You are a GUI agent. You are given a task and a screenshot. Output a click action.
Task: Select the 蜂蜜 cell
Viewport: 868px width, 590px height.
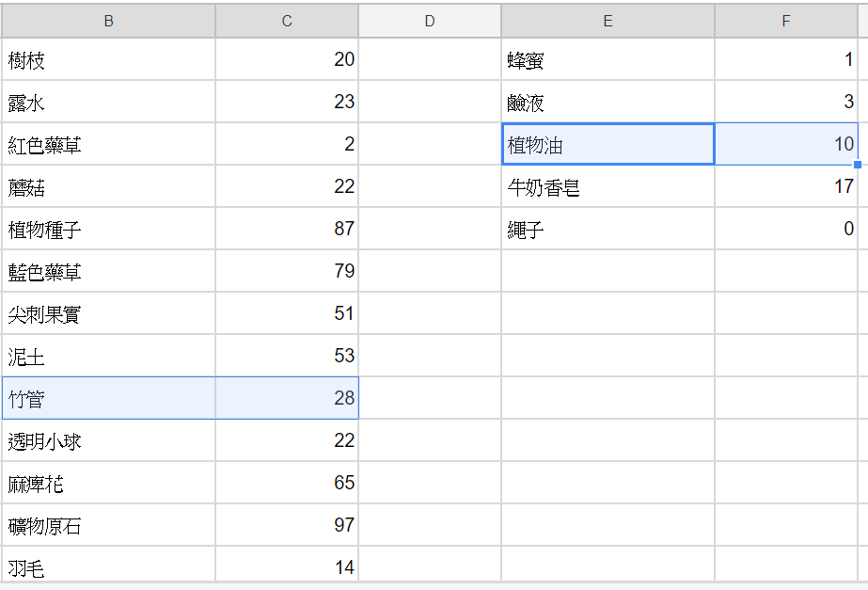[x=608, y=59]
